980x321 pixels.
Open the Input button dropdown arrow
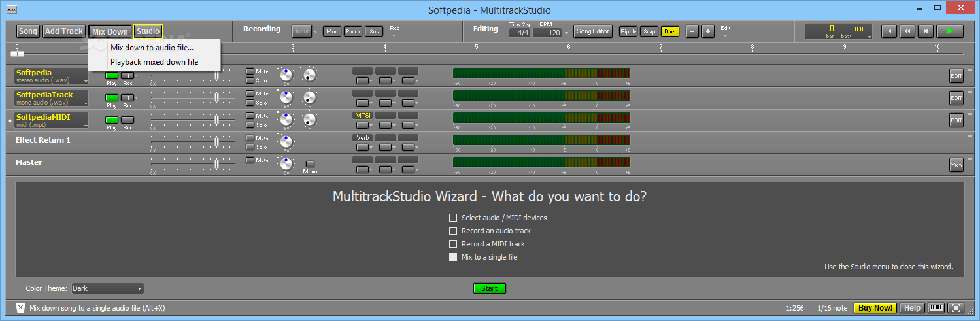pos(315,31)
